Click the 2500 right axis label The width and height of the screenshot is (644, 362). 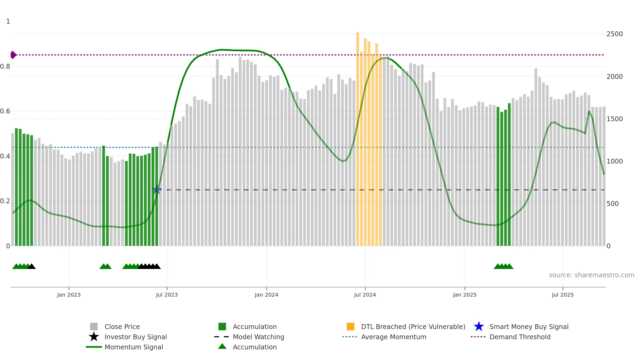click(x=614, y=34)
